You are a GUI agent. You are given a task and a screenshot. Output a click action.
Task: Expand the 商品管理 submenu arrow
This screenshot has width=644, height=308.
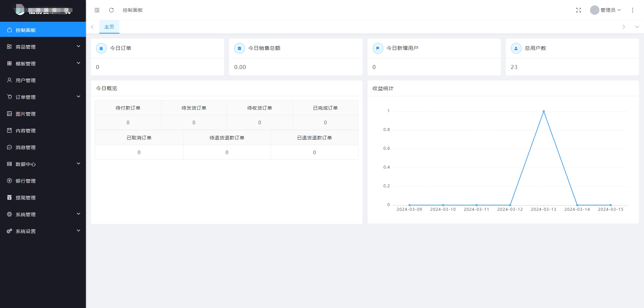[78, 46]
